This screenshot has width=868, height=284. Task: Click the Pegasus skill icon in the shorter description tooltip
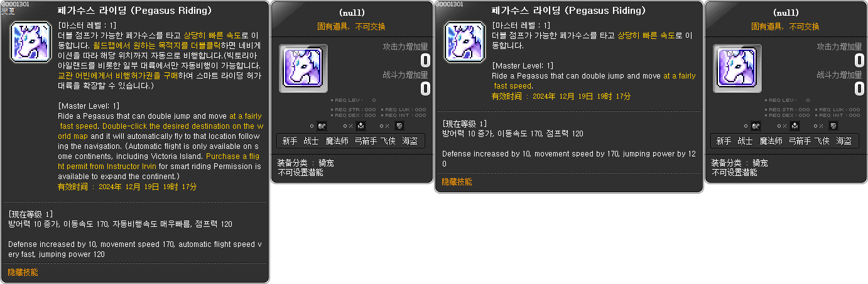click(465, 41)
